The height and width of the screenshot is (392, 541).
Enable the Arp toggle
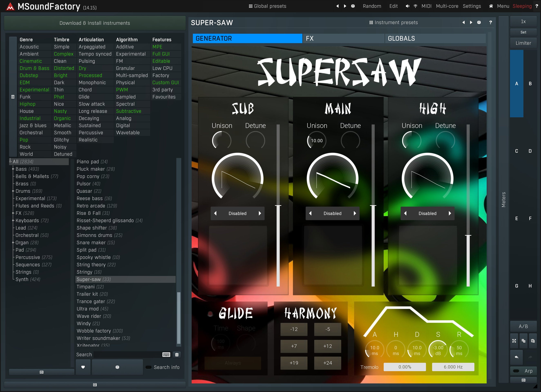click(x=516, y=371)
